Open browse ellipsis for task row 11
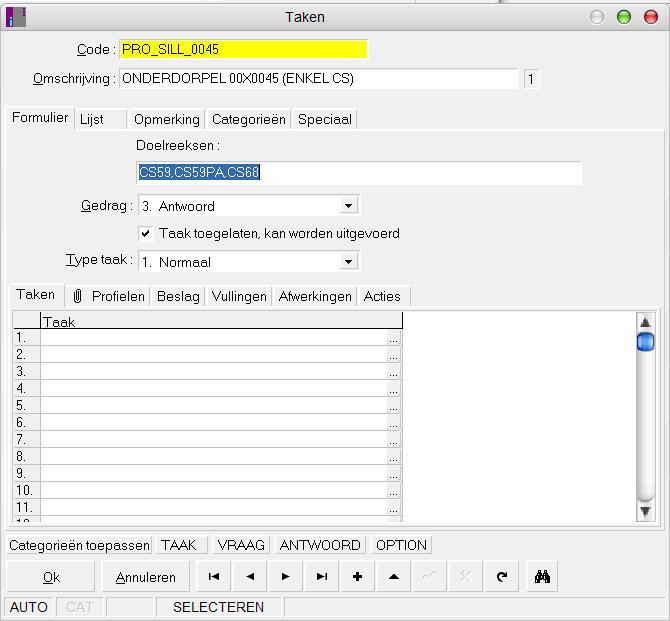This screenshot has height=621, width=670. click(x=394, y=508)
